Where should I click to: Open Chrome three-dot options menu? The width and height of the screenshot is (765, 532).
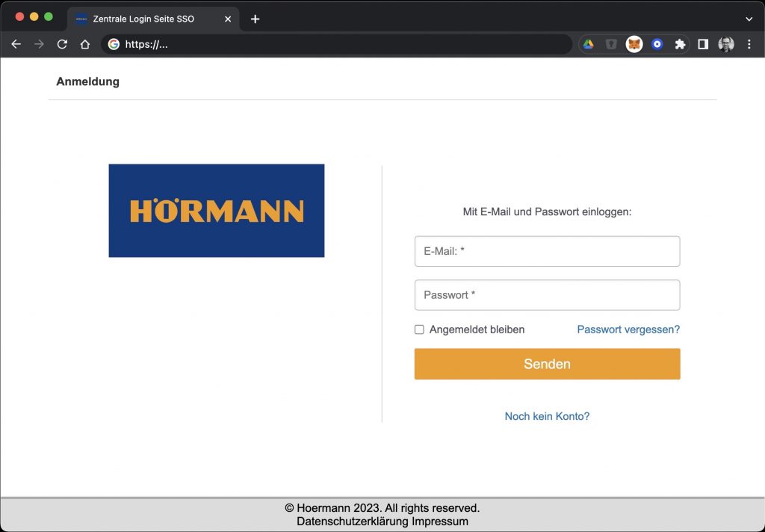749,44
